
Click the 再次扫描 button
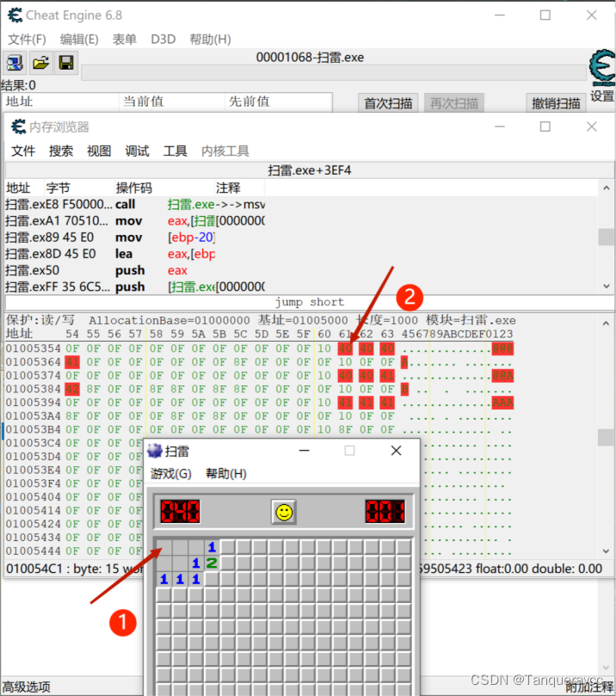click(x=454, y=103)
